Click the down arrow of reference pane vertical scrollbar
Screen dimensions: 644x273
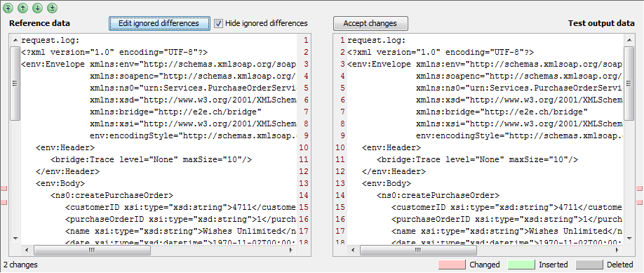pos(15,238)
